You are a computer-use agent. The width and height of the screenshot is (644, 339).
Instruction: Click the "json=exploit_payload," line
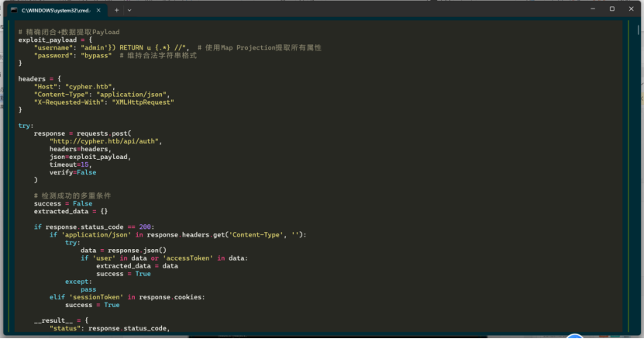click(91, 157)
